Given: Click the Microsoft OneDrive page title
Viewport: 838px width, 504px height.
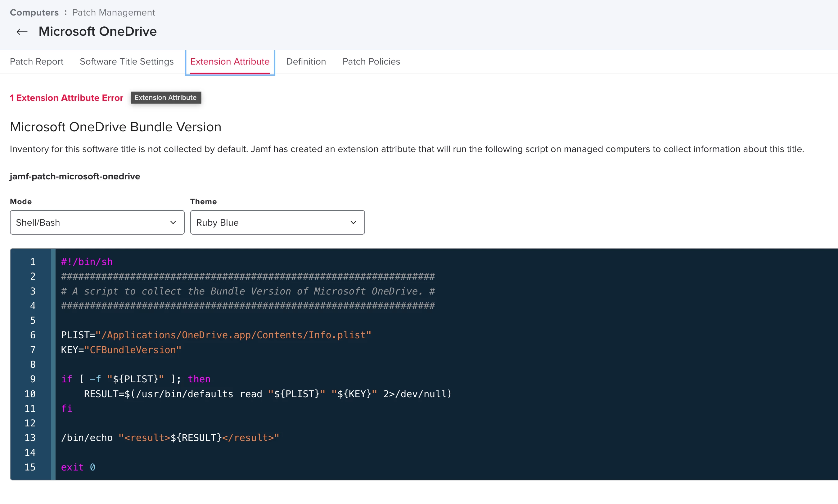Looking at the screenshot, I should 98,31.
